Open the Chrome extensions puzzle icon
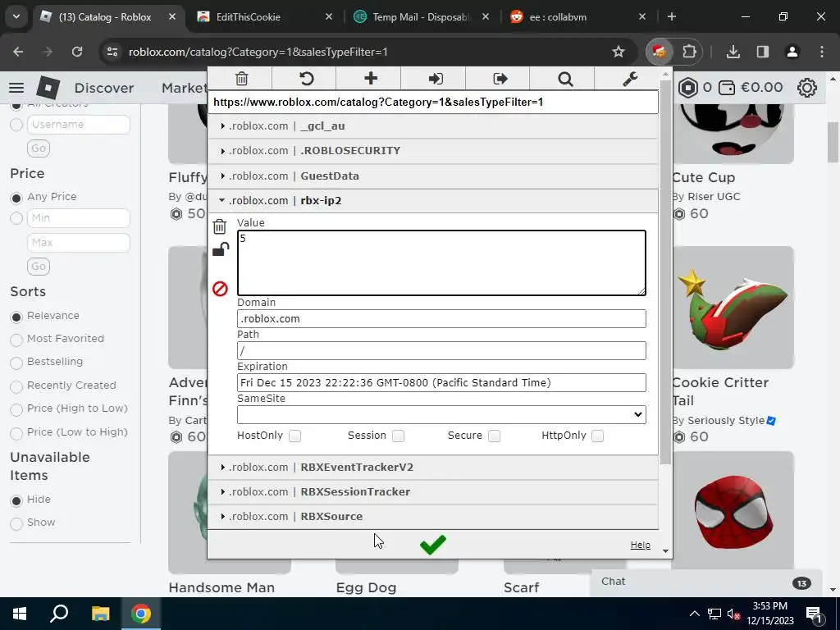 click(689, 52)
